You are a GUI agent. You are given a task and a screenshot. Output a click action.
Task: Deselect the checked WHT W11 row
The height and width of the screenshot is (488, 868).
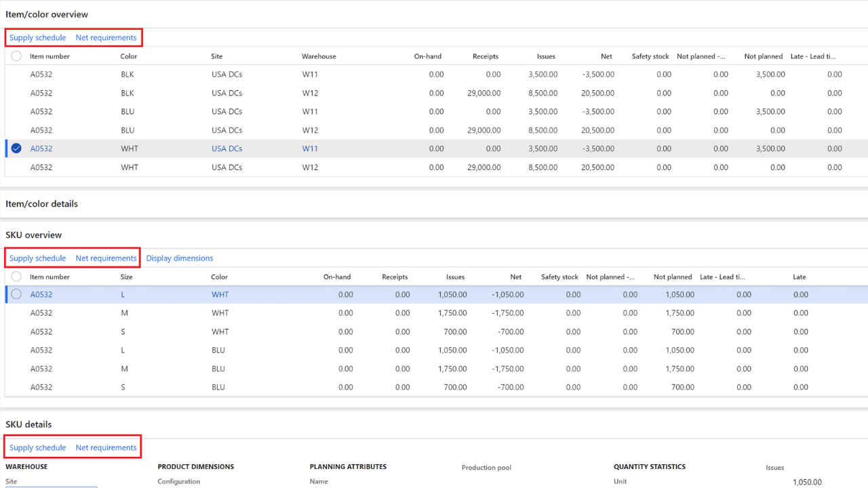[x=16, y=148]
